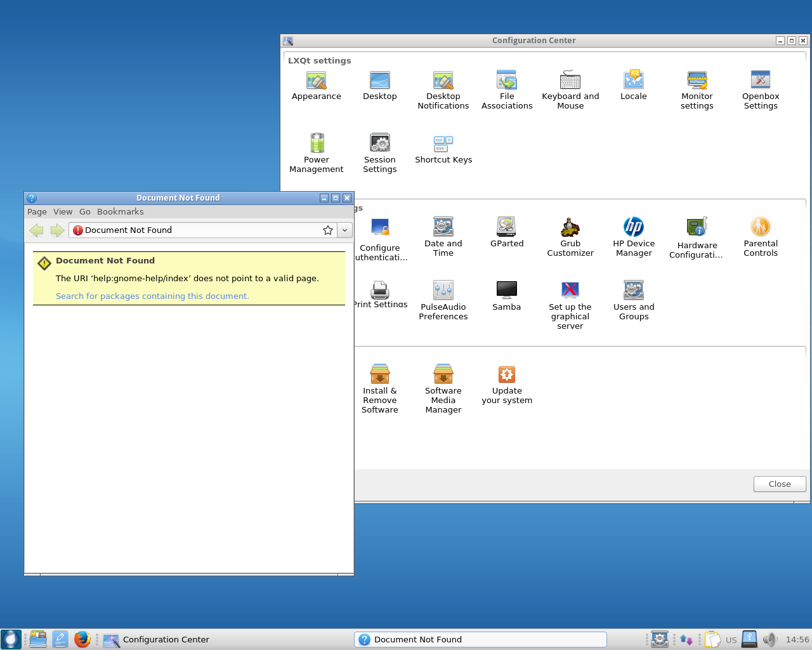Open Set up the graphical server
The height and width of the screenshot is (650, 812).
pyautogui.click(x=570, y=305)
